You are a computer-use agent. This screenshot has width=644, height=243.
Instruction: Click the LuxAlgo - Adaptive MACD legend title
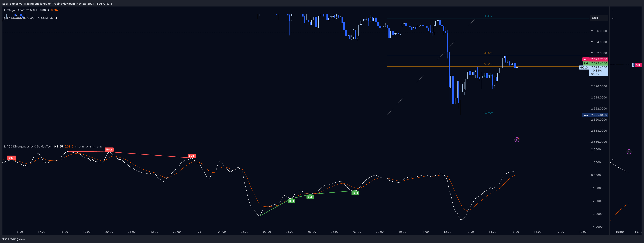21,10
